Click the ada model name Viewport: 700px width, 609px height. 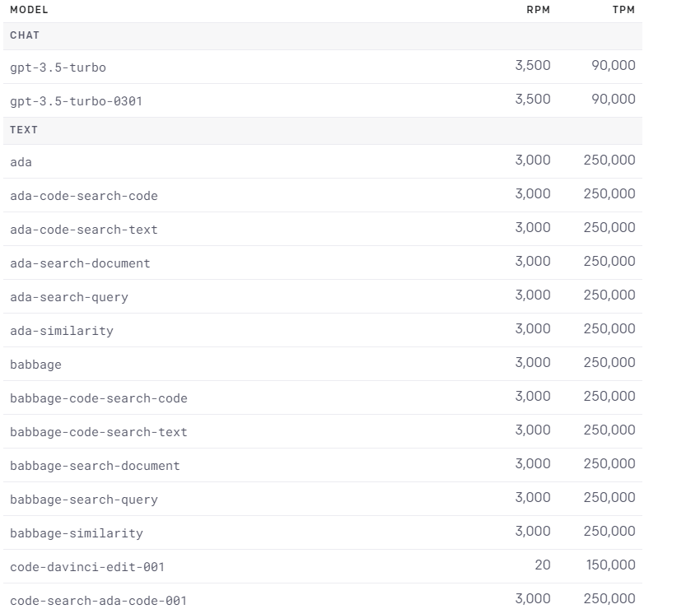click(x=21, y=162)
